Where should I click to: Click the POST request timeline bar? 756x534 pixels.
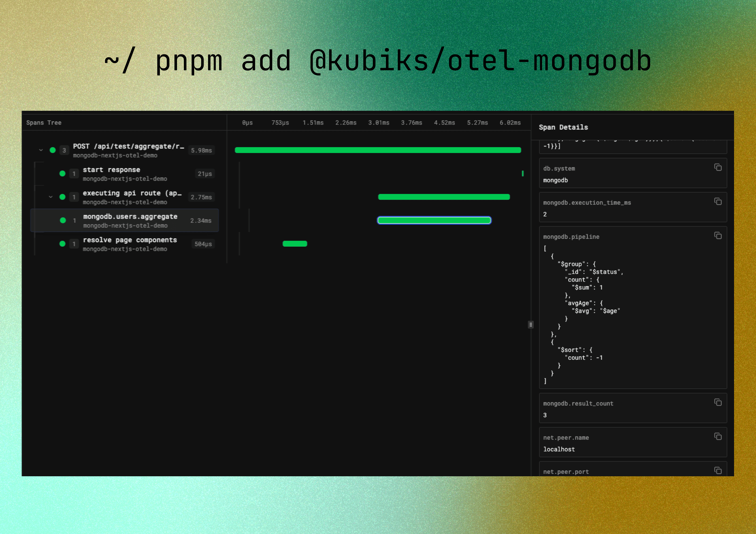(x=378, y=150)
